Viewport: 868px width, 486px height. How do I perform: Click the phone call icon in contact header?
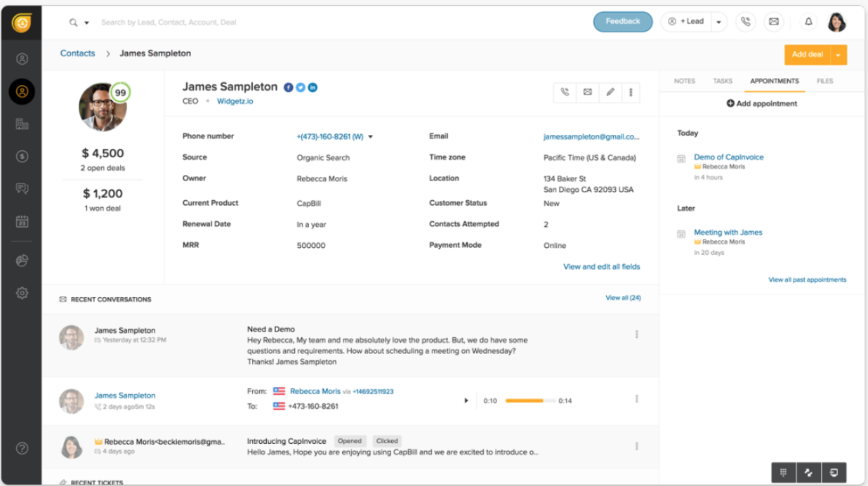coord(565,92)
